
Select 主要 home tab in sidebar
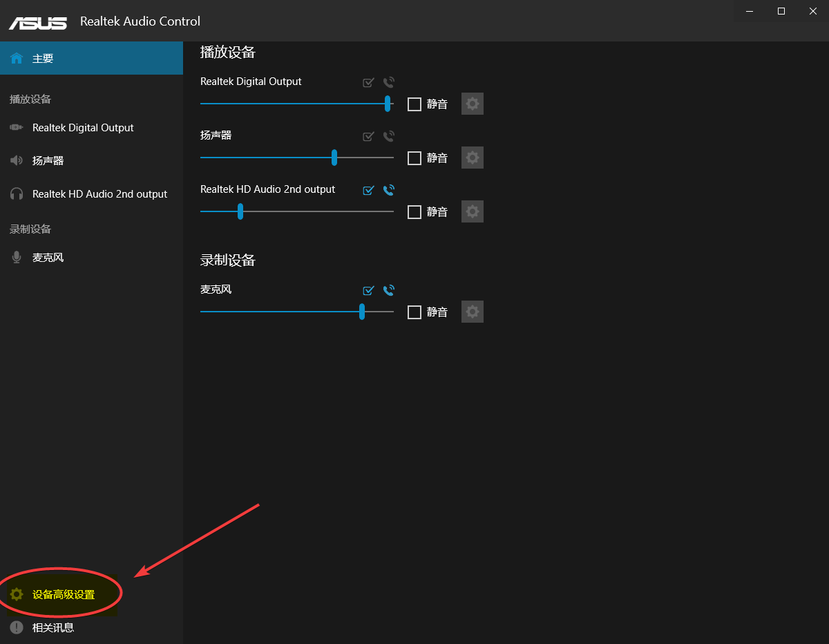[x=43, y=59]
